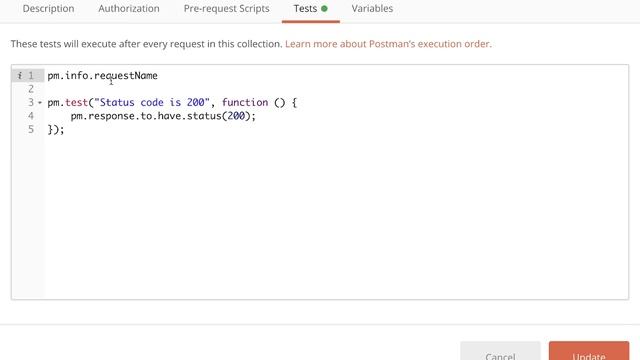Viewport: 640px width, 360px height.
Task: Open Learn more about Postman's execution order link
Action: (x=388, y=44)
